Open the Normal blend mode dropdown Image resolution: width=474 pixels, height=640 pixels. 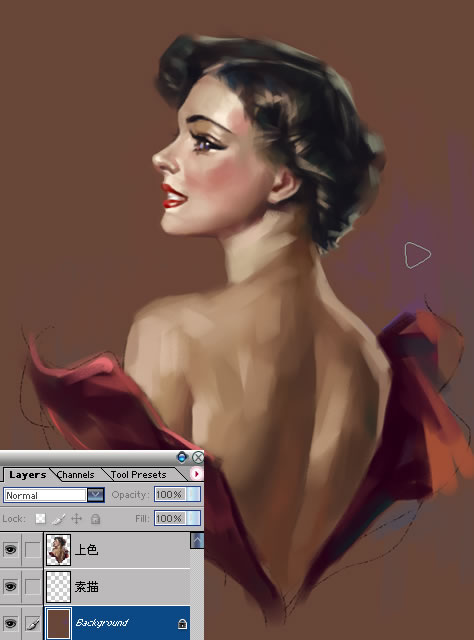[96, 495]
